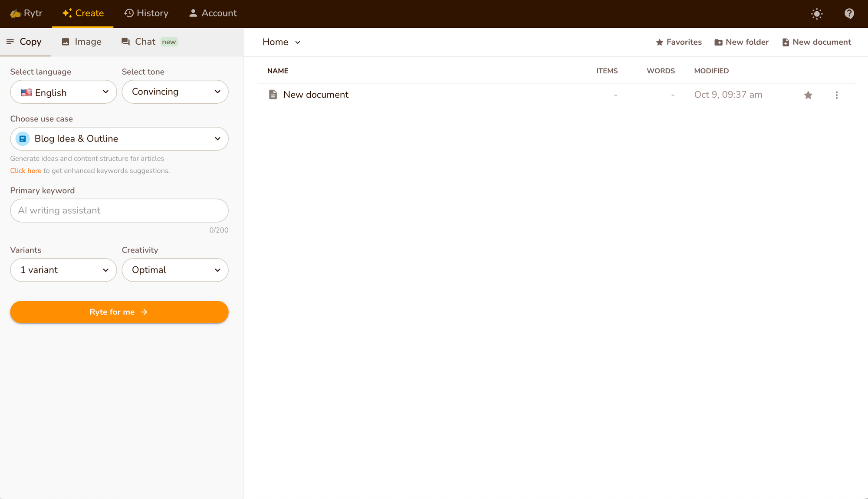Expand the Convincing tone dropdown

tap(175, 92)
